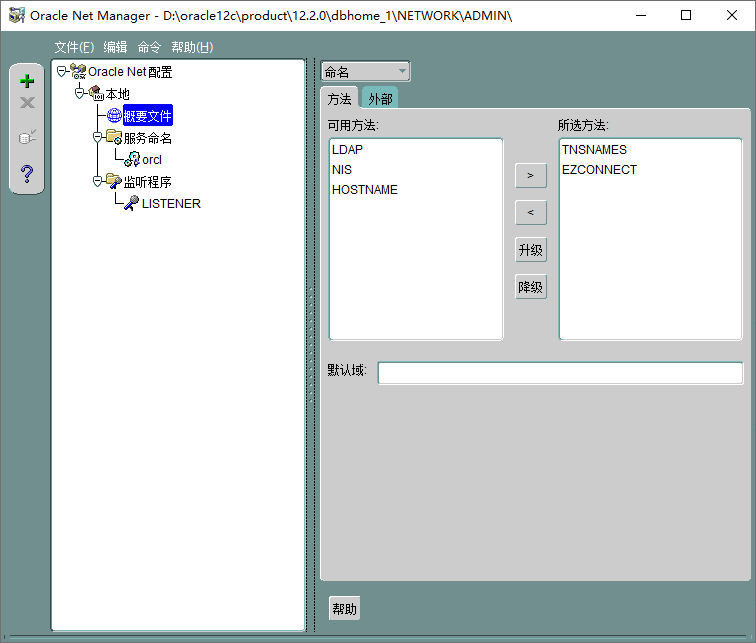Click the 默认域 input field
Viewport: 756px width, 643px height.
tap(560, 373)
